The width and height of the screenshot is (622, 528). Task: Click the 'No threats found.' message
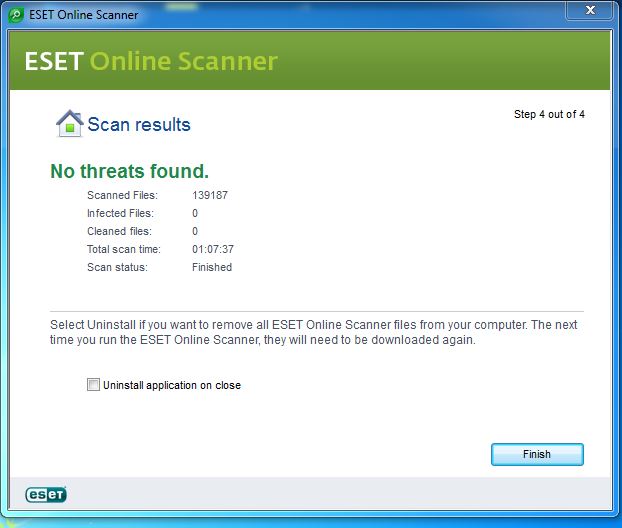pos(129,171)
